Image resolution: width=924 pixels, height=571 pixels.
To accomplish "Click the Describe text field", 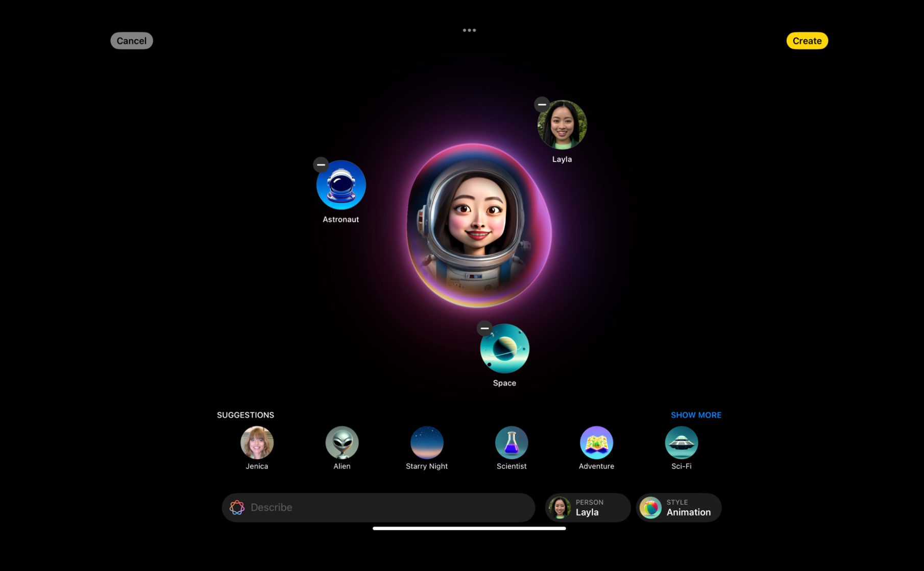I will pos(388,507).
